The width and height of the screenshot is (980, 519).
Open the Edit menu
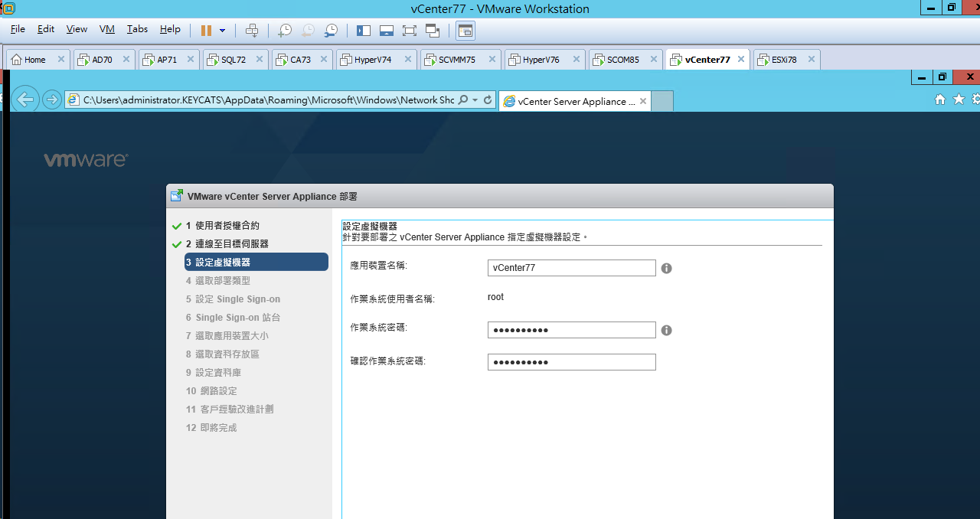(x=46, y=29)
